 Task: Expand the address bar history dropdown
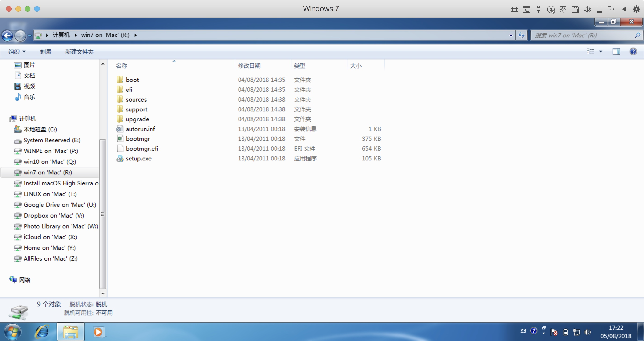(511, 35)
